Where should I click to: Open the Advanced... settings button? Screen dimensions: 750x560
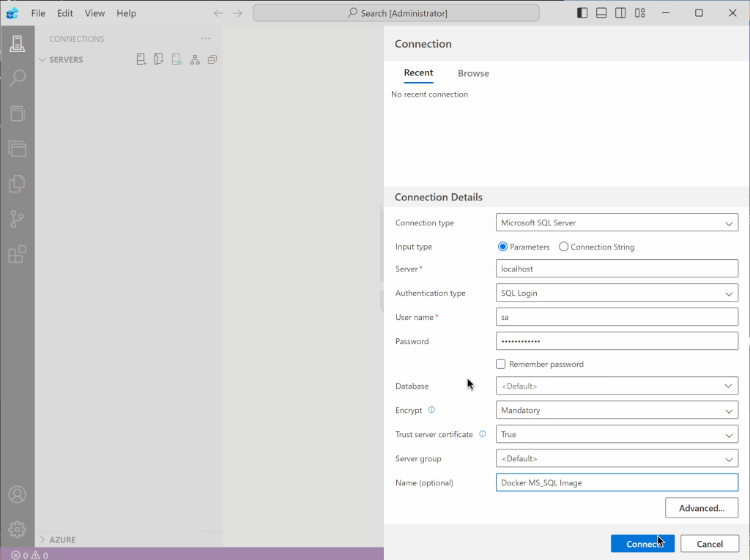tap(701, 508)
